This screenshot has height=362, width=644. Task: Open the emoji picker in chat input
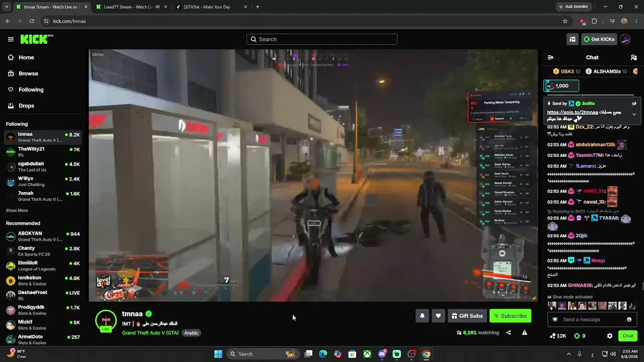629,319
